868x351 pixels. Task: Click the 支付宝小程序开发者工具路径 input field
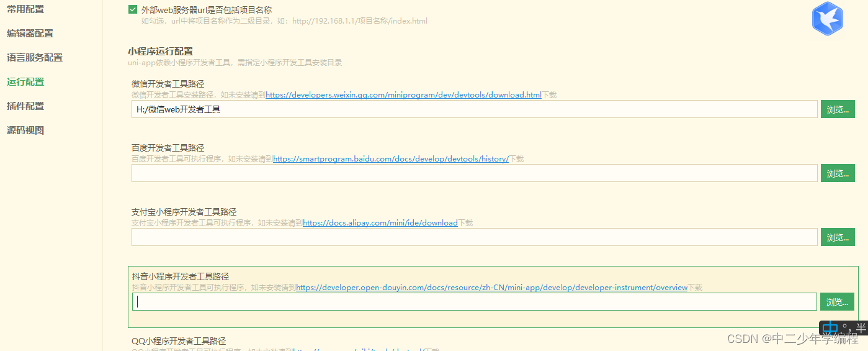coord(474,237)
